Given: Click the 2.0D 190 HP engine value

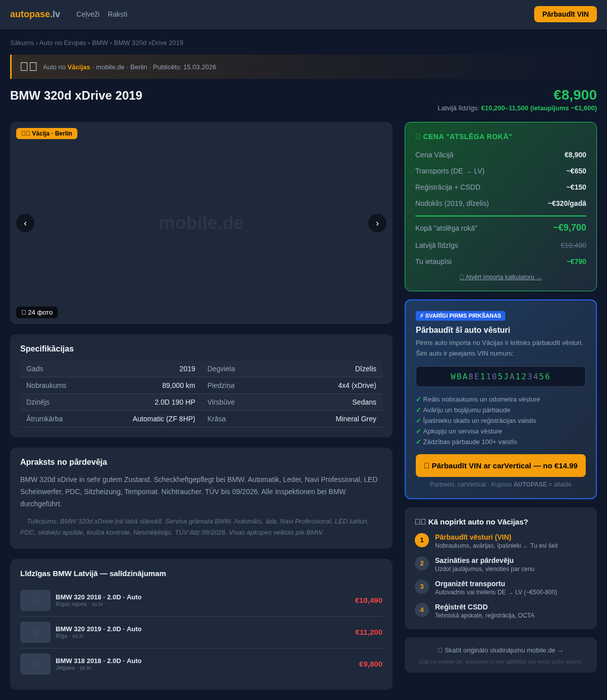Looking at the screenshot, I should click(175, 402).
